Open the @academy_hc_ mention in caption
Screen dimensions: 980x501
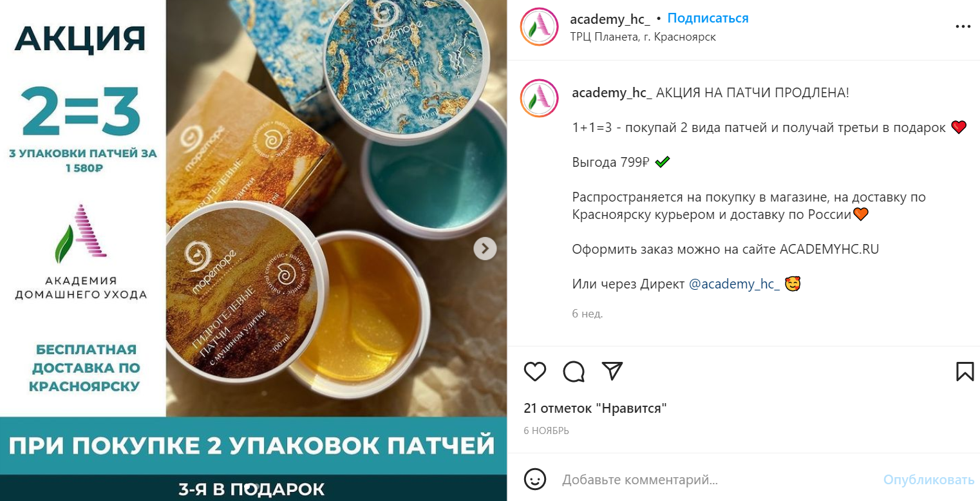pos(734,284)
